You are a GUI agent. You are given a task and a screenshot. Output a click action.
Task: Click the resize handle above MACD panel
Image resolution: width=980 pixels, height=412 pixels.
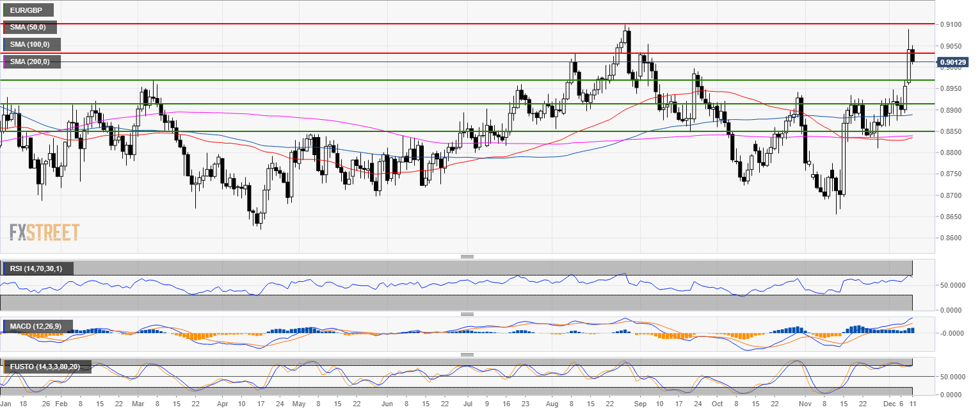(x=467, y=314)
